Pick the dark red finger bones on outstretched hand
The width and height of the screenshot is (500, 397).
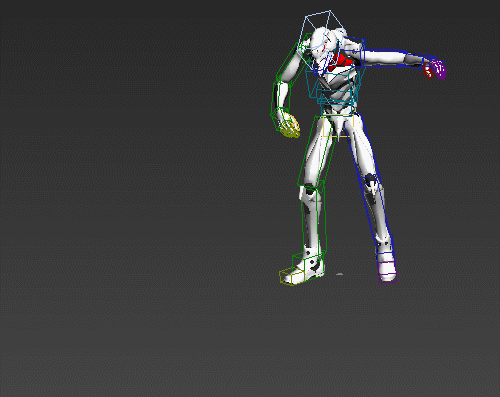(x=428, y=70)
